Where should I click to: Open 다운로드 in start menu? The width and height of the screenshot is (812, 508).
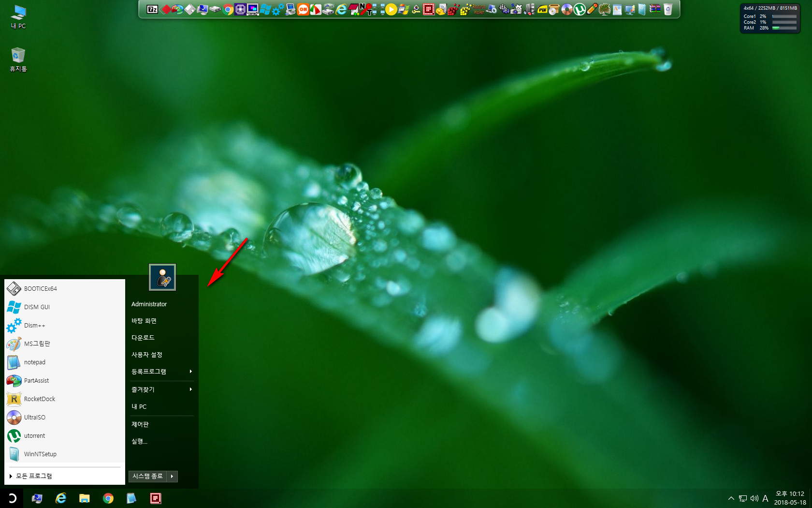[143, 338]
